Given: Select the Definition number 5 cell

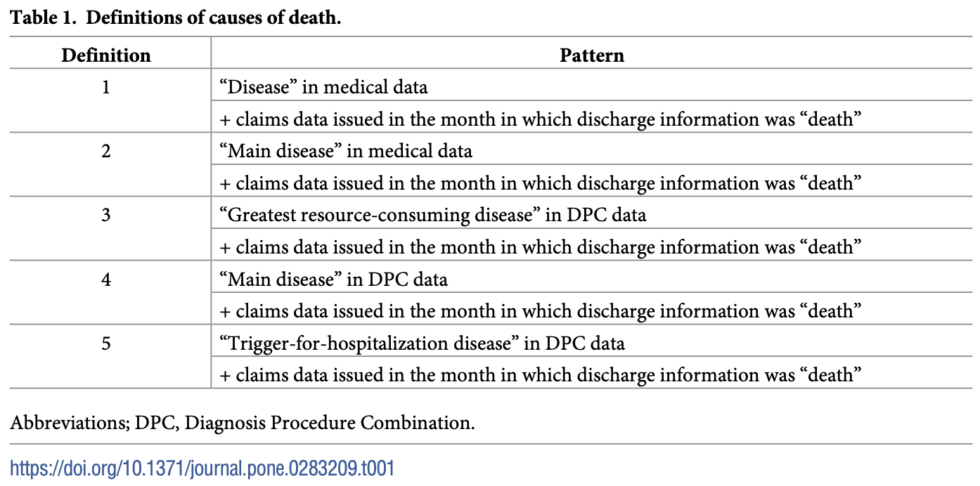Looking at the screenshot, I should pyautogui.click(x=106, y=343).
